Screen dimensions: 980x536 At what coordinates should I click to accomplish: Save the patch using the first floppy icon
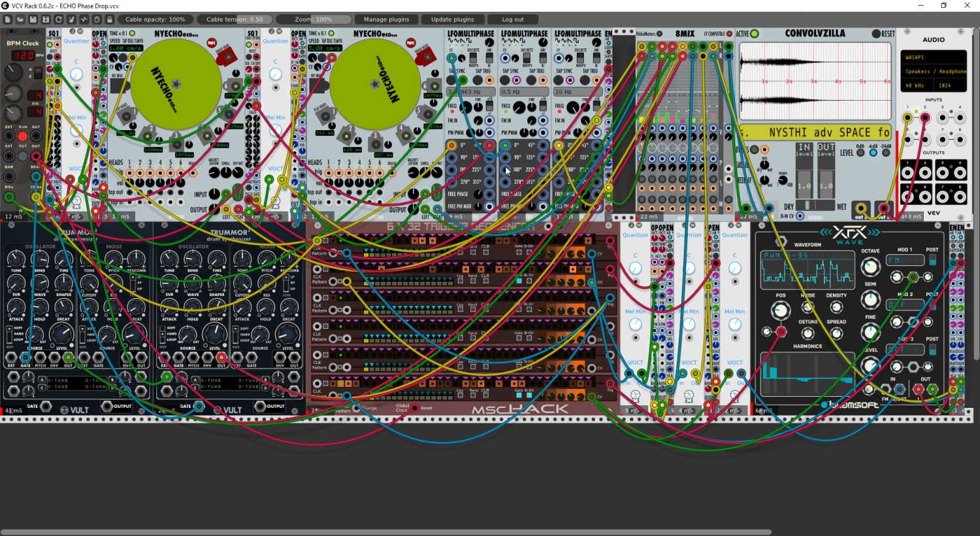point(33,20)
